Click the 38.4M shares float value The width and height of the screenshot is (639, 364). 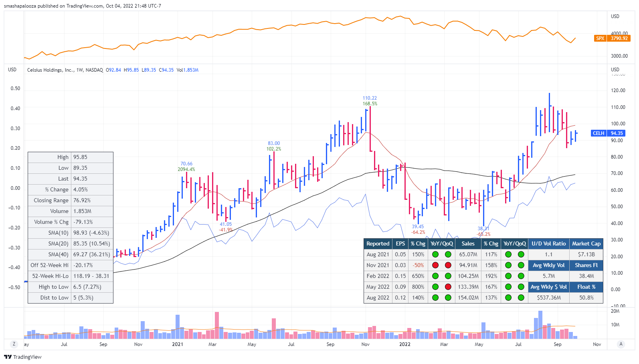coord(586,276)
